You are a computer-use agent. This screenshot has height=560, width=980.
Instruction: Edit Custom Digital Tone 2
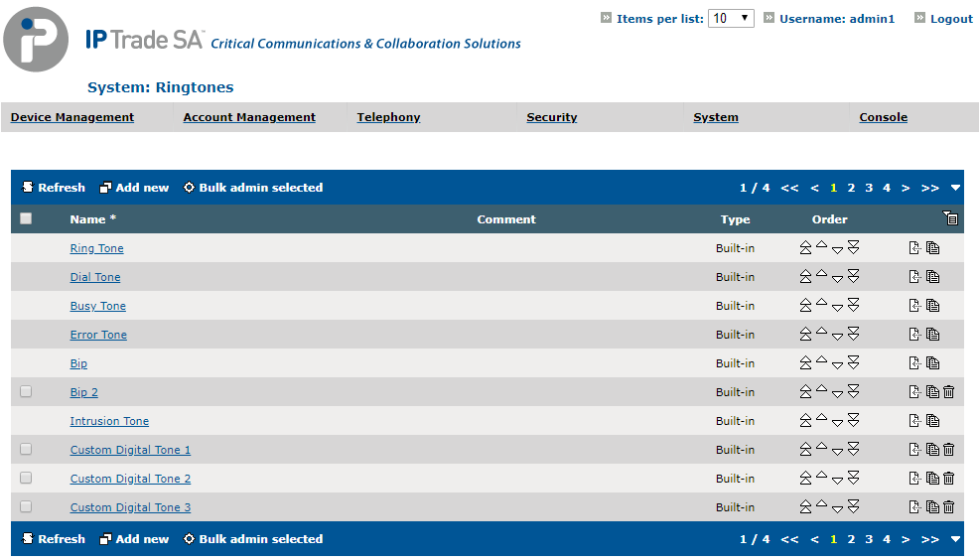pos(915,479)
